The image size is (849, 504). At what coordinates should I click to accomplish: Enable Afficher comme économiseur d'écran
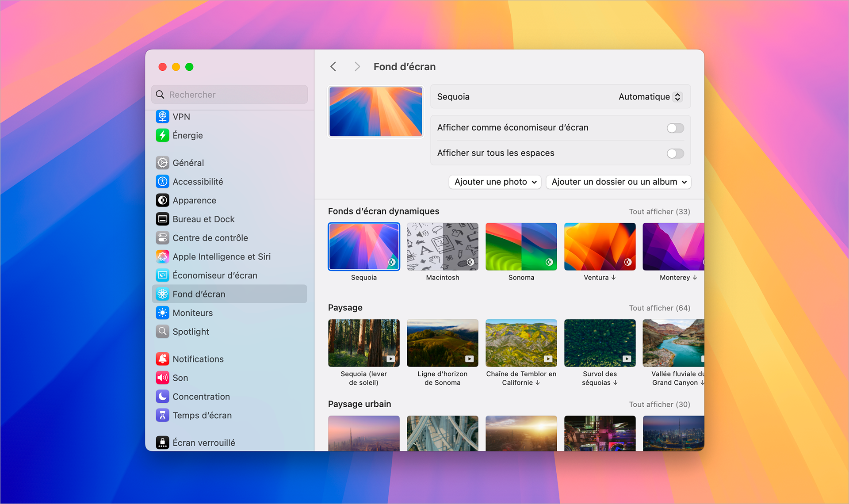[675, 128]
